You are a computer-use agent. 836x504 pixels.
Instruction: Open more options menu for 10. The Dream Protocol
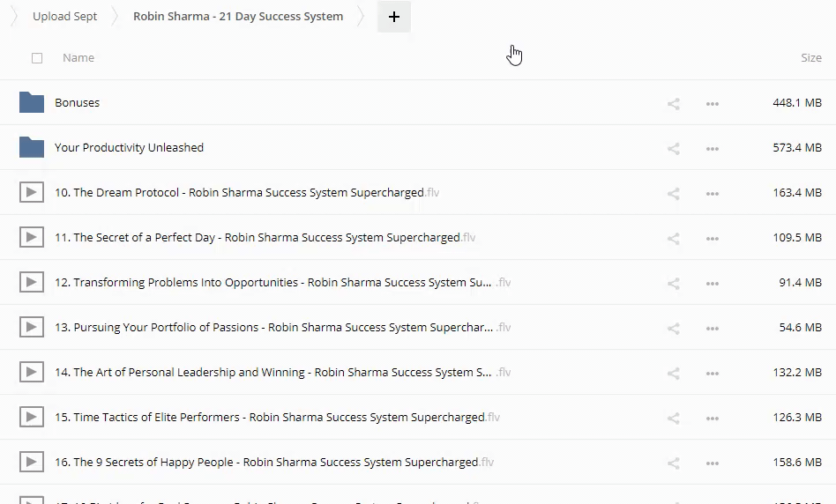[x=713, y=193]
